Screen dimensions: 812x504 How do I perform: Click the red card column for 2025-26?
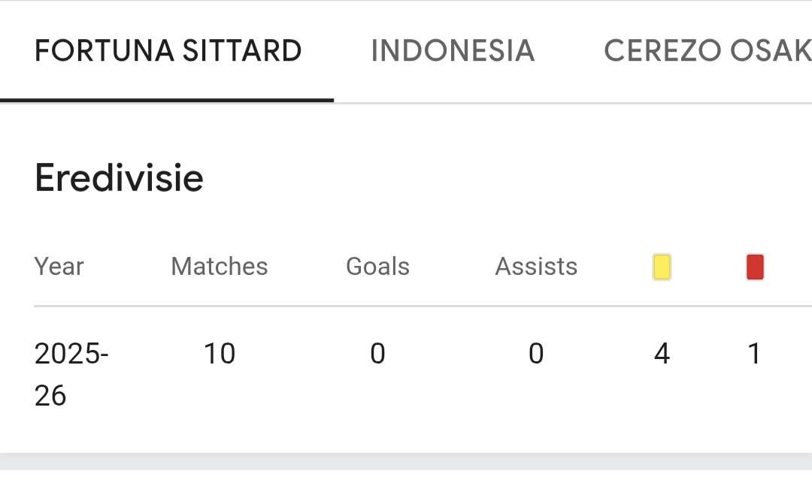pyautogui.click(x=754, y=353)
